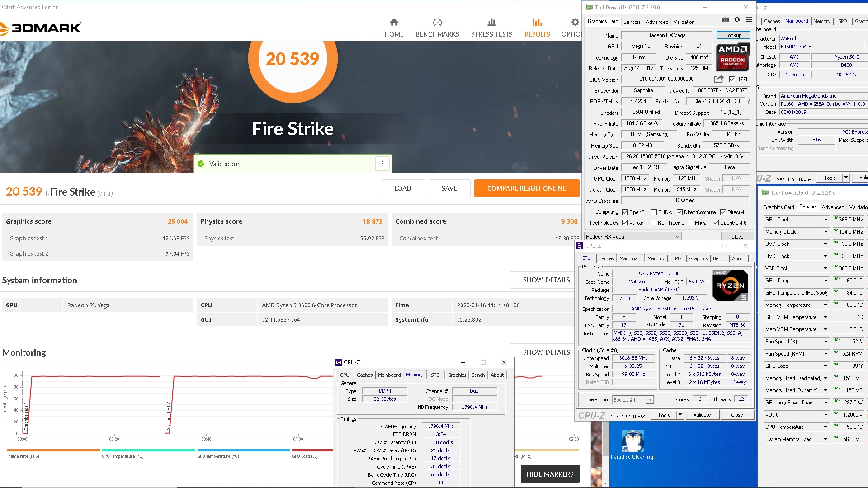Close the GPU-Z Graphics Card panel via Close button
This screenshot has height=488, width=868.
click(x=737, y=236)
